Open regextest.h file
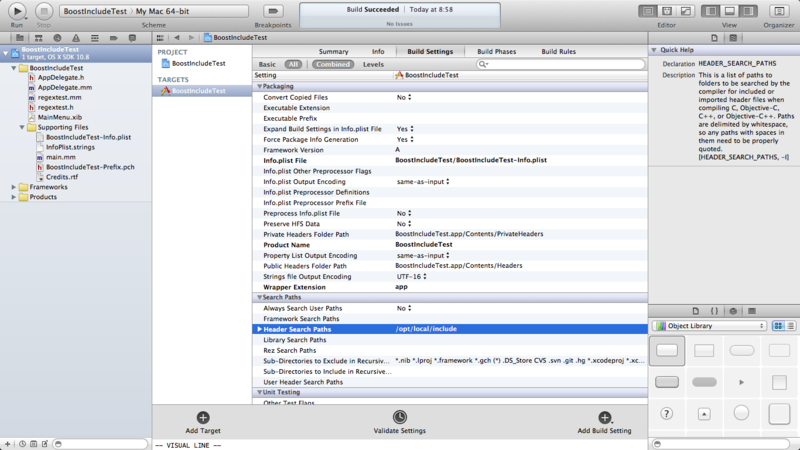 pos(56,107)
